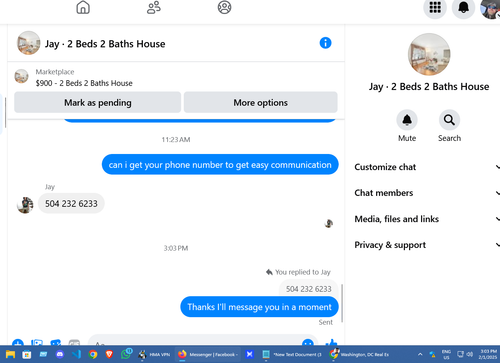Open Facebook notifications bell at top right

tap(463, 7)
